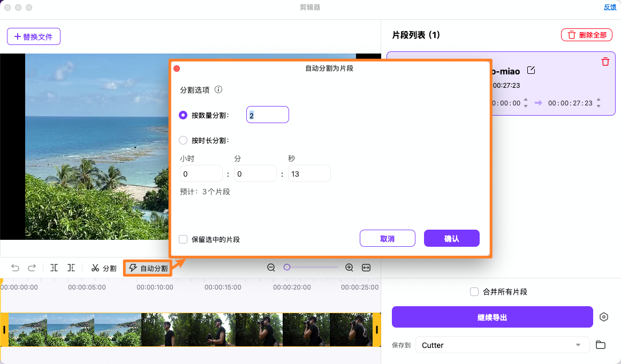Open the 反馈 feedback link
The image size is (621, 364).
[610, 7]
